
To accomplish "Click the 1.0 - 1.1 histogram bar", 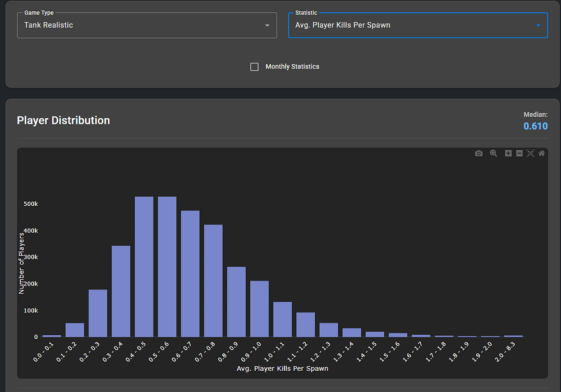I will coord(283,319).
